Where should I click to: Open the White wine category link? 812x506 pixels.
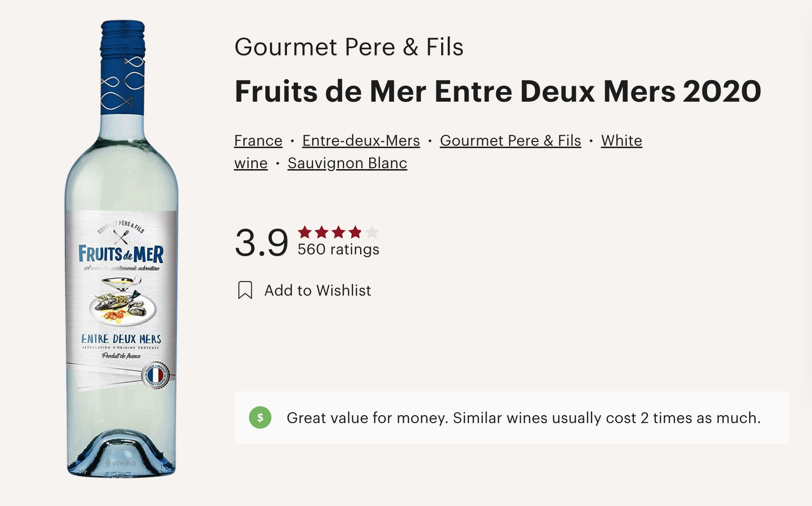coord(621,140)
